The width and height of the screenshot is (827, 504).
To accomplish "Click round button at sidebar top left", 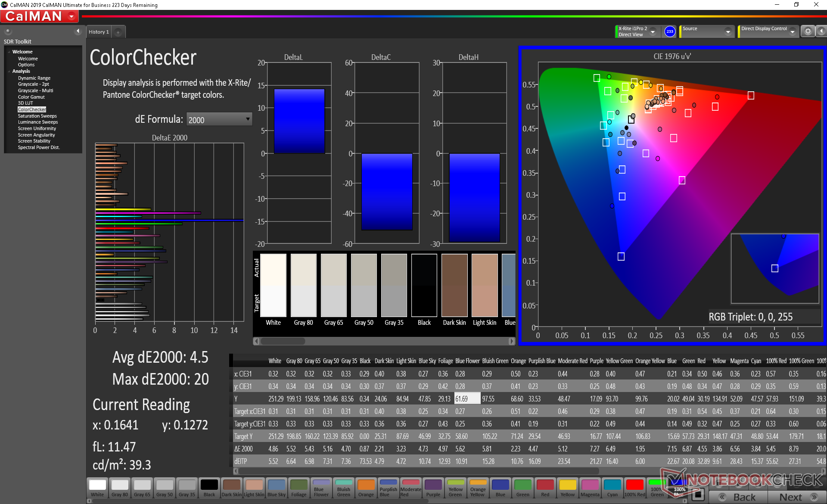I will pos(8,31).
